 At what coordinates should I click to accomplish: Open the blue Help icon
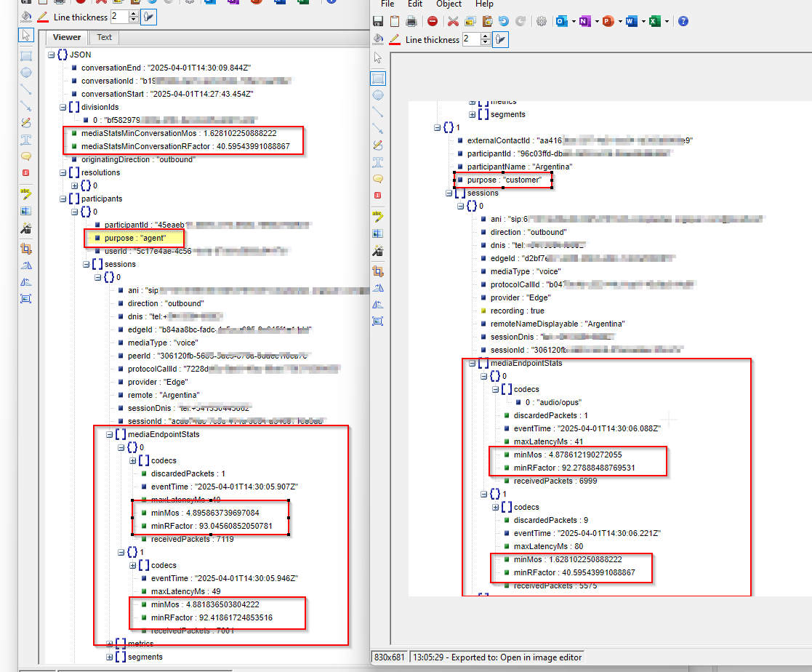coord(683,21)
